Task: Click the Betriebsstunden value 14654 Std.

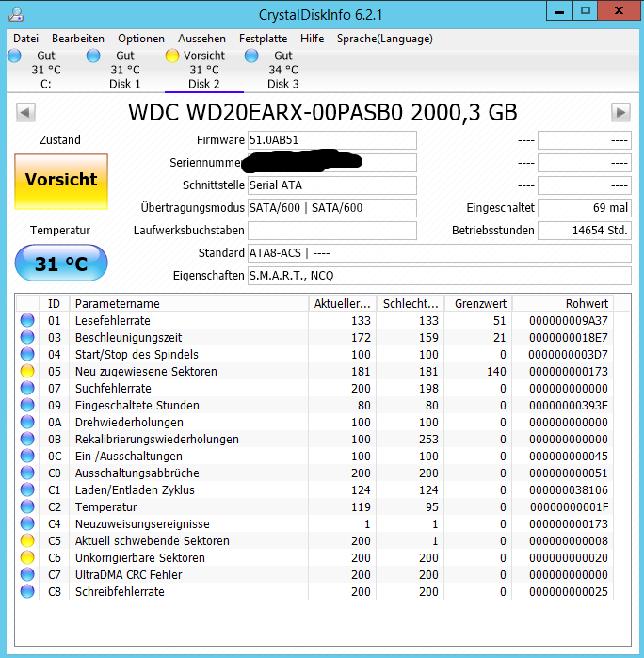Action: pyautogui.click(x=585, y=231)
